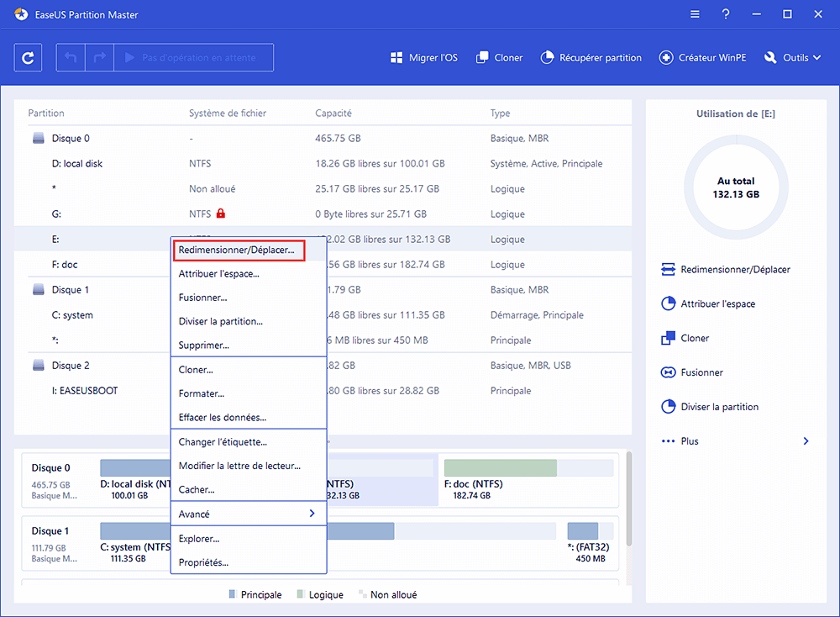Screen dimensions: 840x617
Task: Select the F: doc partition row
Action: pos(323,264)
